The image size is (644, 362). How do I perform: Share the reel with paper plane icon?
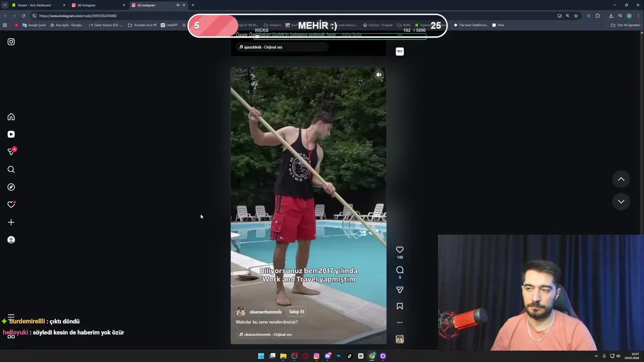(x=400, y=290)
